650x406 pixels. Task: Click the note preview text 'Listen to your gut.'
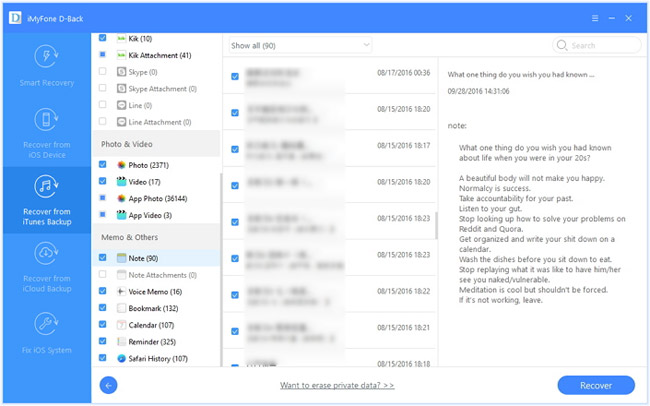(x=490, y=209)
